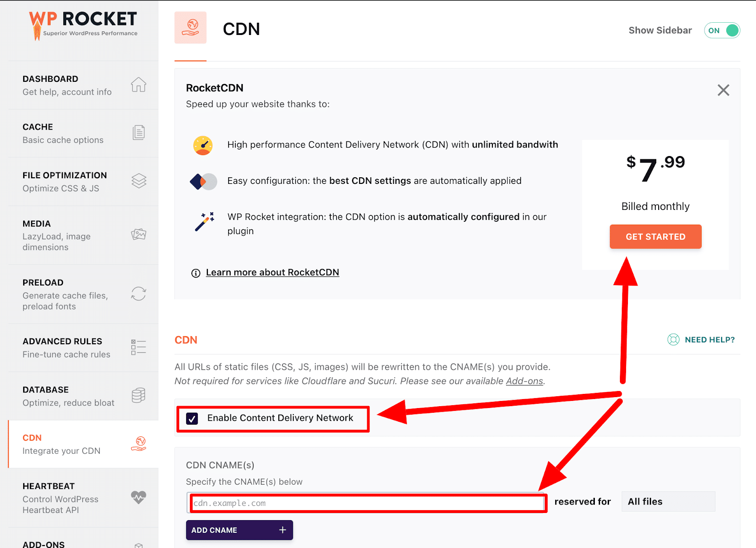The width and height of the screenshot is (756, 548).
Task: Click the Cache page icon
Action: pos(138,133)
